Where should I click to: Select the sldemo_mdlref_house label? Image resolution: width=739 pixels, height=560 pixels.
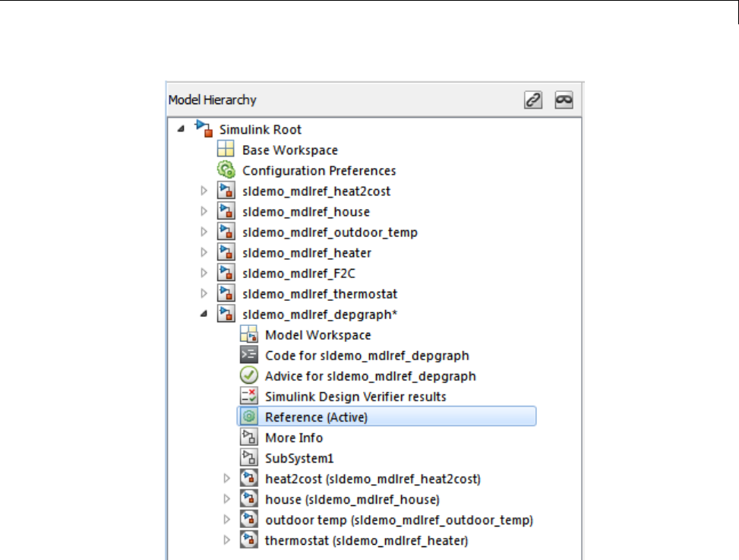pos(306,212)
